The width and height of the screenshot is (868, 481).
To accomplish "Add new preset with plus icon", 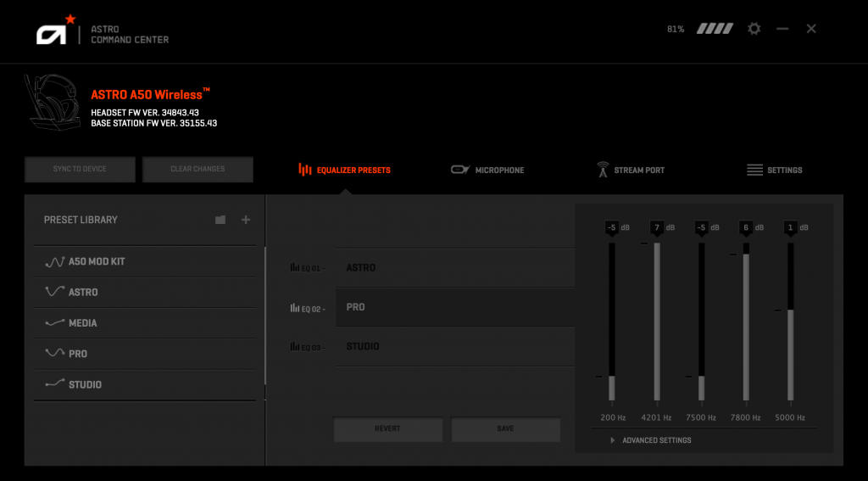I will point(246,220).
